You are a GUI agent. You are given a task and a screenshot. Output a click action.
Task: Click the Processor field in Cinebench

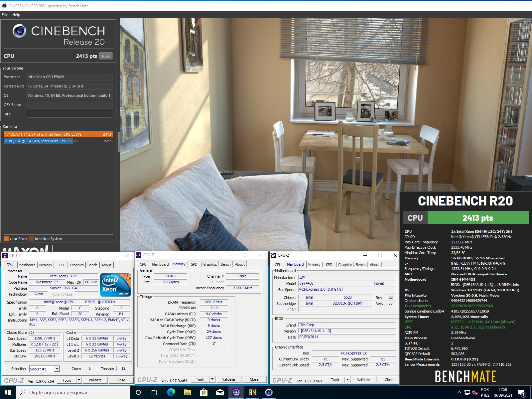coord(69,77)
